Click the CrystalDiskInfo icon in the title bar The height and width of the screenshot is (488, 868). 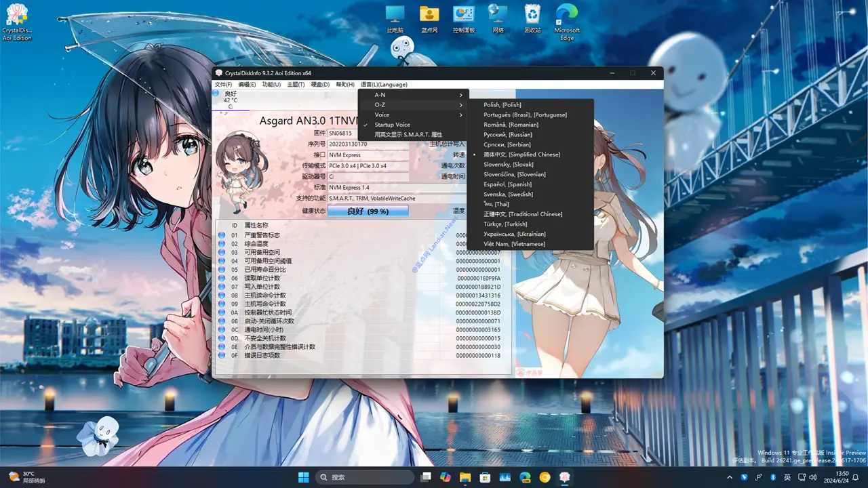[218, 73]
